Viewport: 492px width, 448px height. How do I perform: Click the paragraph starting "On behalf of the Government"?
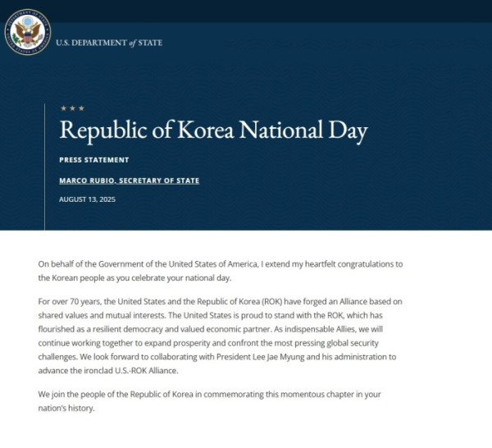click(221, 270)
